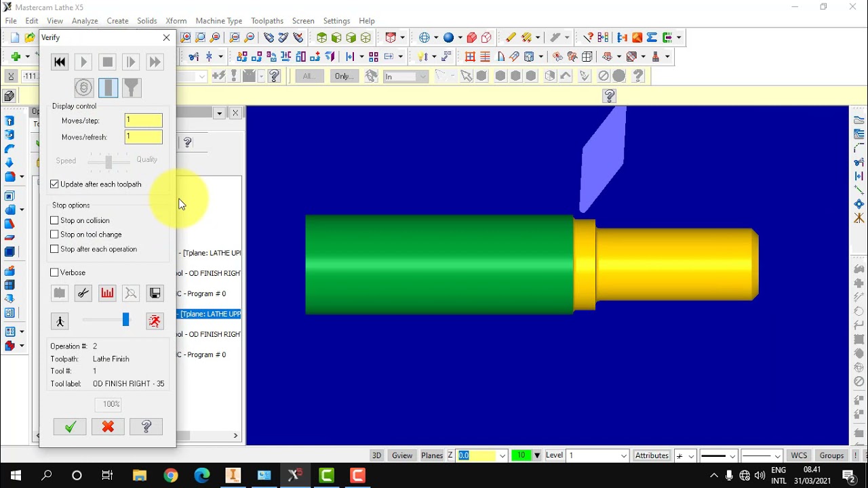Click the Gview status bar button
Viewport: 868px width, 488px height.
(402, 455)
